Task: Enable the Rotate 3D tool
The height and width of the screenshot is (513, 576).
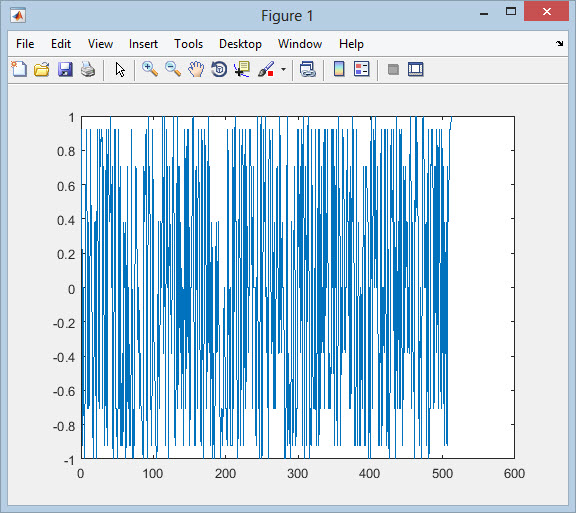Action: pyautogui.click(x=219, y=69)
